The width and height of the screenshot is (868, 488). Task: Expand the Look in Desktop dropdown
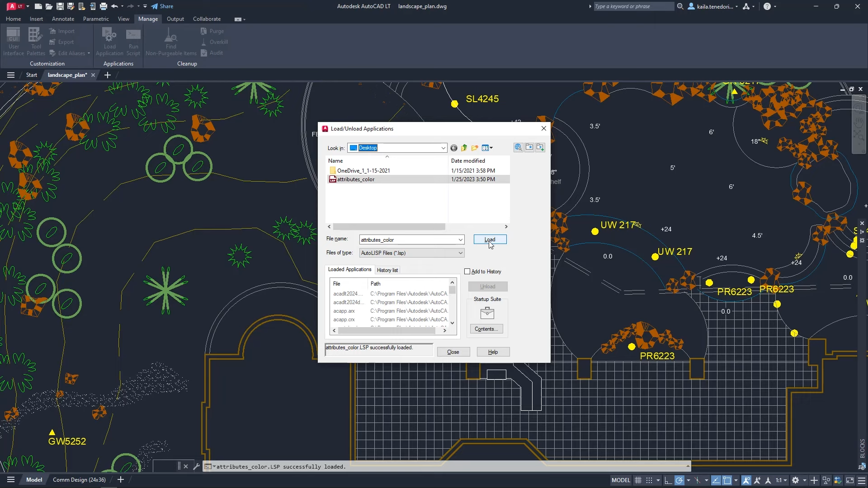pyautogui.click(x=443, y=147)
